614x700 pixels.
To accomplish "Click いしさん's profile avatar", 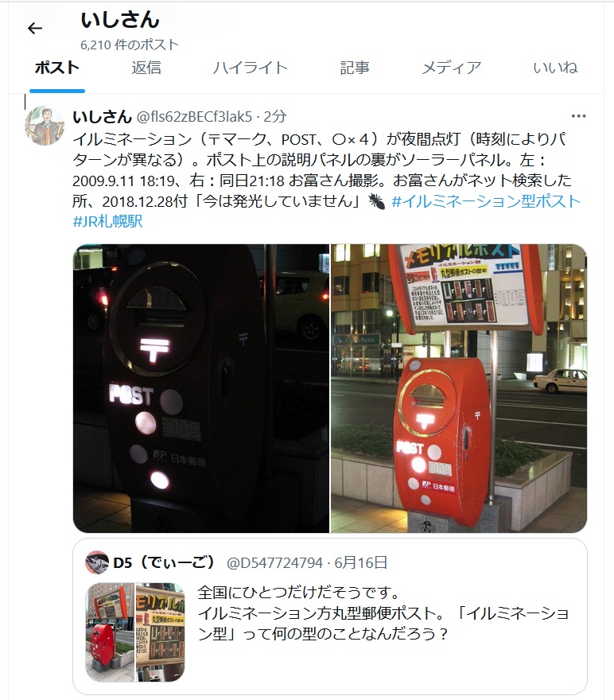I will (x=45, y=126).
